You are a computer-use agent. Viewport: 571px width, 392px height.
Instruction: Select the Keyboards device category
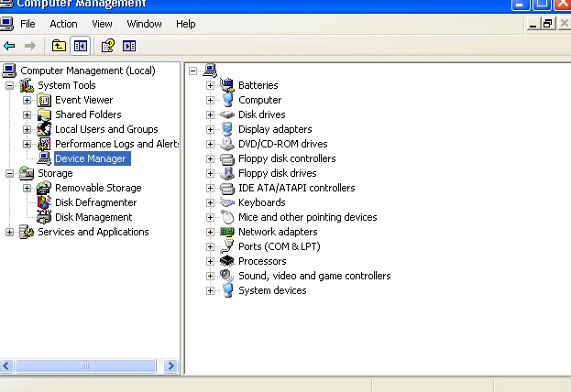(x=262, y=202)
